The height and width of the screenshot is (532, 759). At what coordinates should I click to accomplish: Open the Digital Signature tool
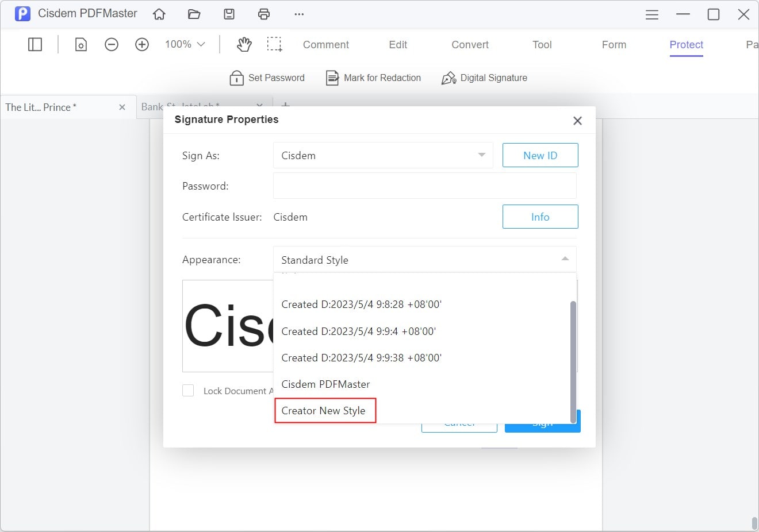tap(484, 78)
